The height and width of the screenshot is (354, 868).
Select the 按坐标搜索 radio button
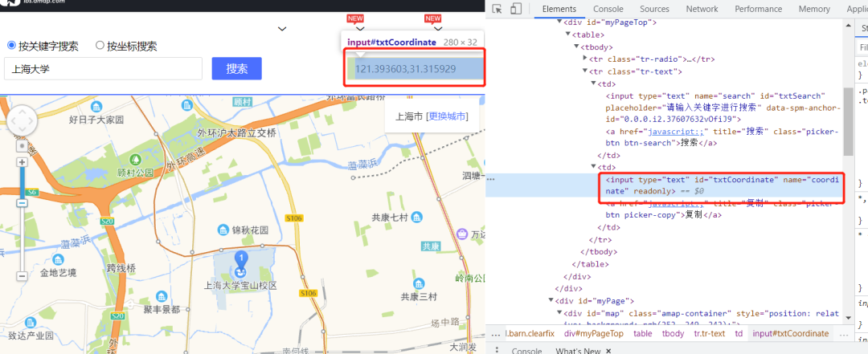pos(100,46)
